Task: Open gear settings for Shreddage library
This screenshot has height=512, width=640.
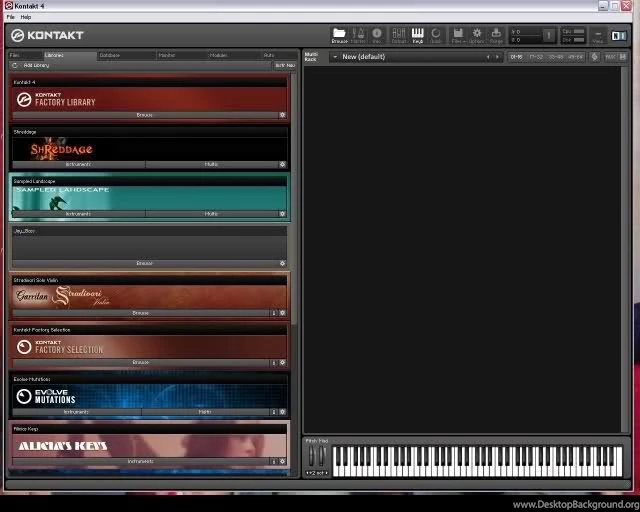Action: coord(282,164)
